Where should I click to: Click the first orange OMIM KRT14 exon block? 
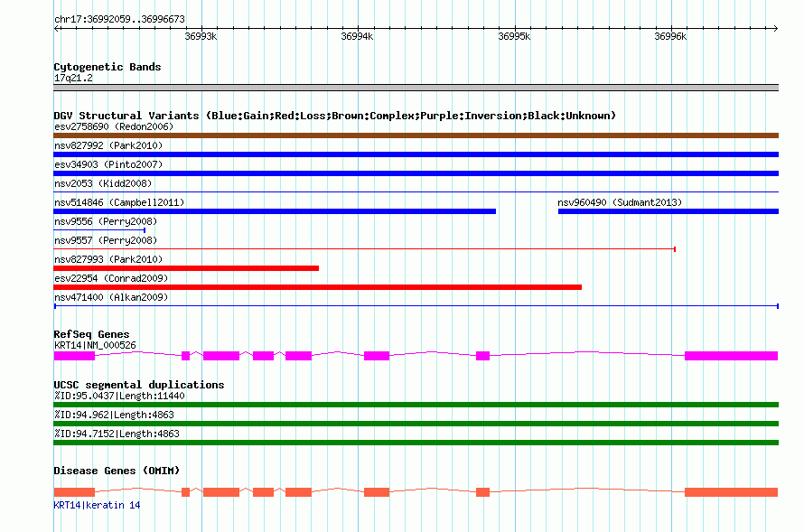pos(74,492)
